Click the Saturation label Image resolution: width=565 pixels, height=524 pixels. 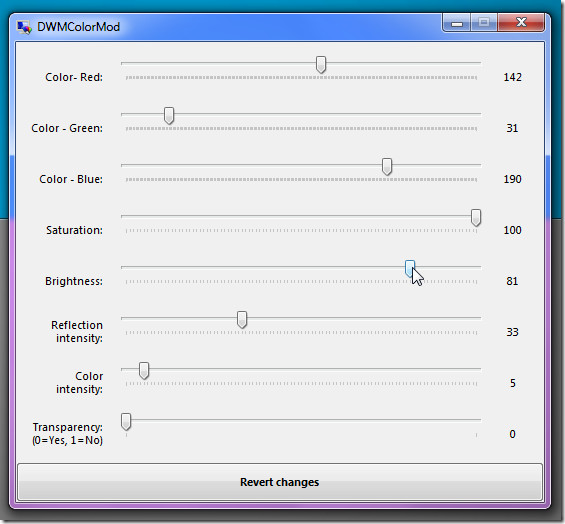[74, 230]
